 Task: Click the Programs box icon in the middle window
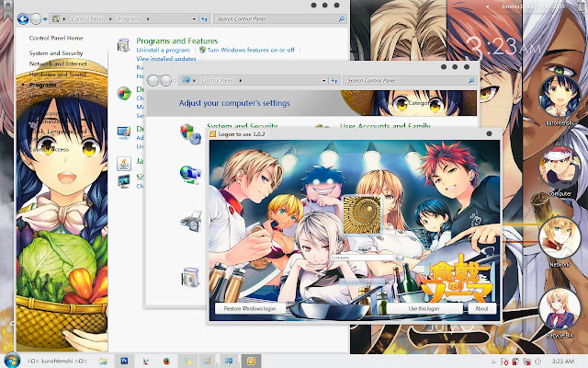[190, 277]
